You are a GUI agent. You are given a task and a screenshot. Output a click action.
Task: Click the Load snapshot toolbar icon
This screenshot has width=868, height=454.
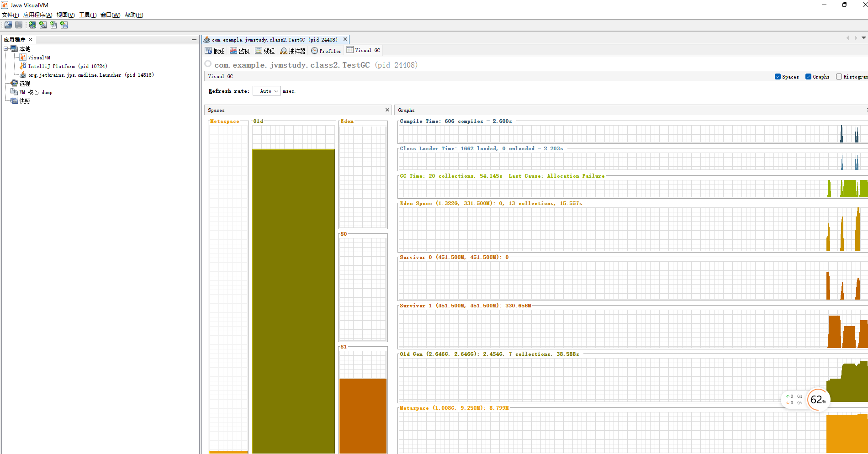[x=8, y=25]
